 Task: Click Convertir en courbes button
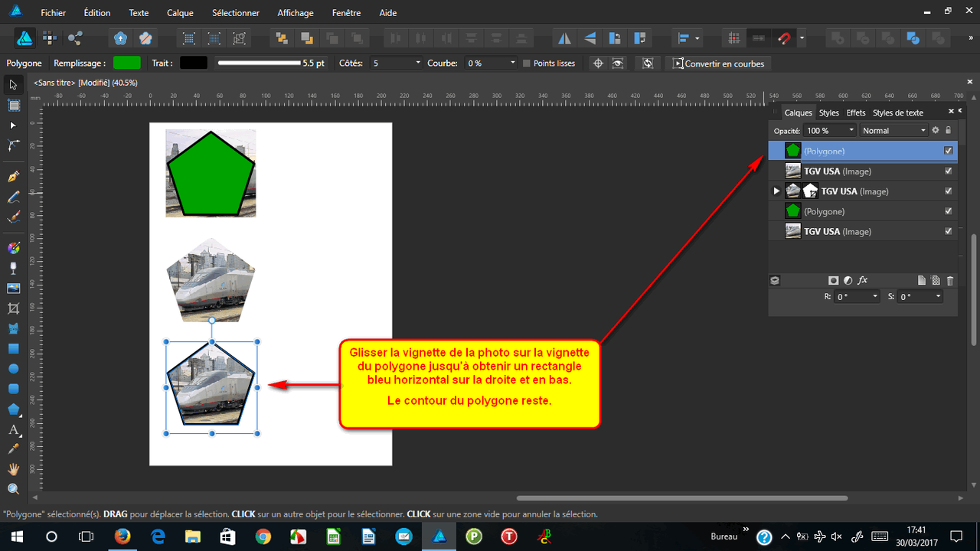718,64
